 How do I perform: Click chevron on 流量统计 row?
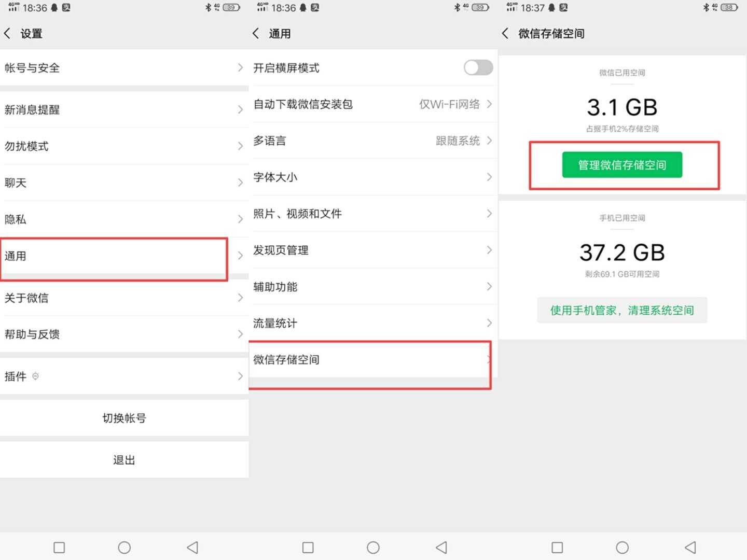[x=489, y=323]
